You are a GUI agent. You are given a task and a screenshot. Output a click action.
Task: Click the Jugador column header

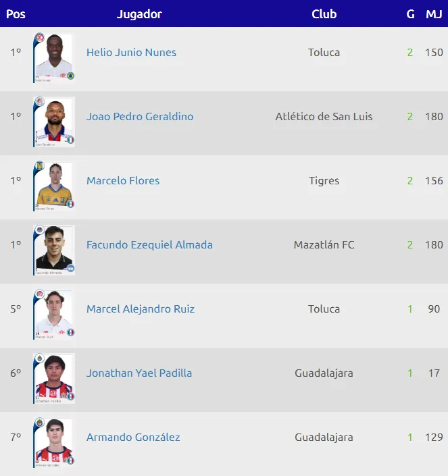(139, 14)
